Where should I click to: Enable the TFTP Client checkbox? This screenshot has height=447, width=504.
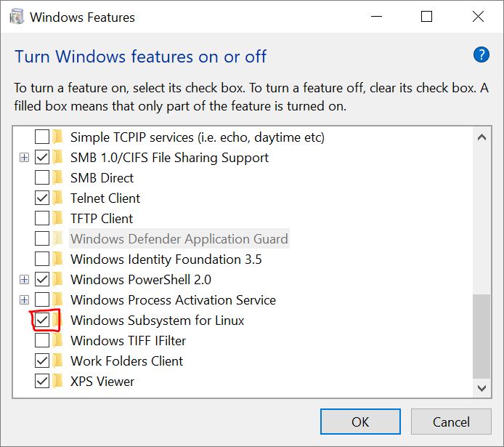(42, 219)
